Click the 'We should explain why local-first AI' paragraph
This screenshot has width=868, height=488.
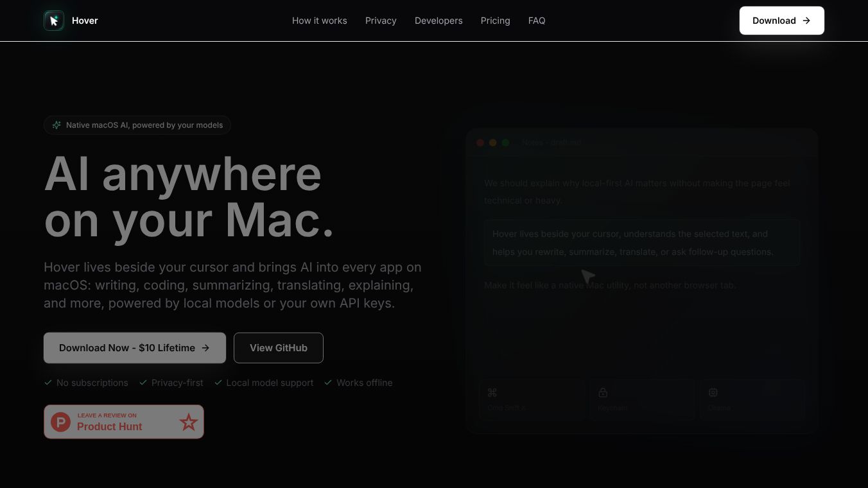tap(637, 192)
